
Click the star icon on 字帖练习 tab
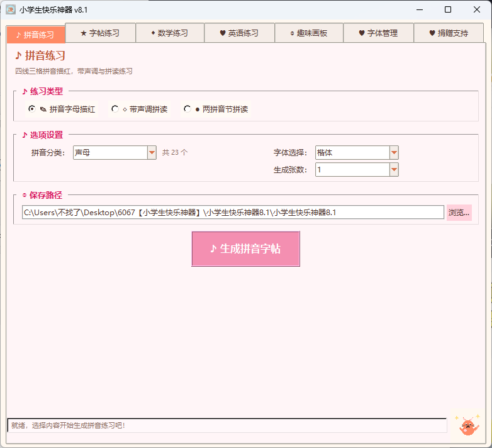84,33
